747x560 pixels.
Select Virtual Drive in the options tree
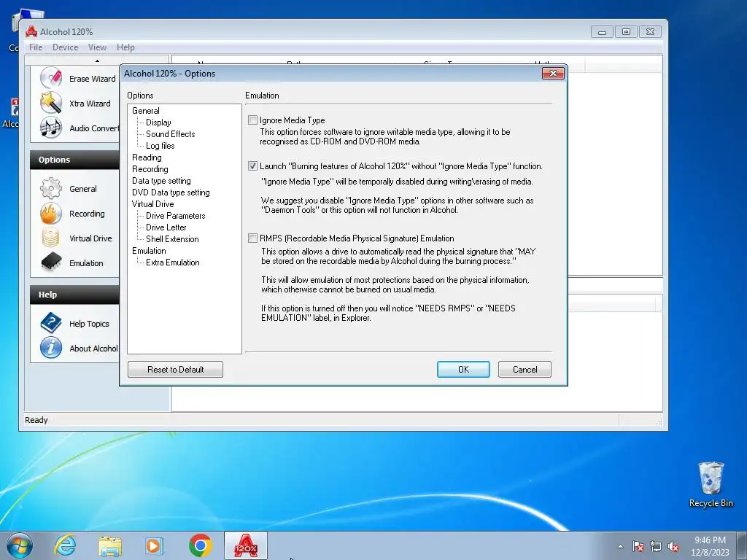[x=153, y=204]
